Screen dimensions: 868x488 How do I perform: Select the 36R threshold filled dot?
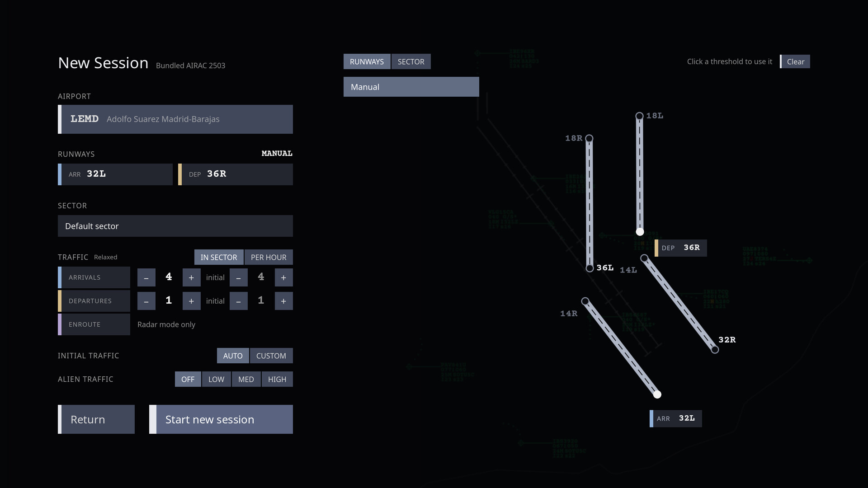click(x=640, y=232)
